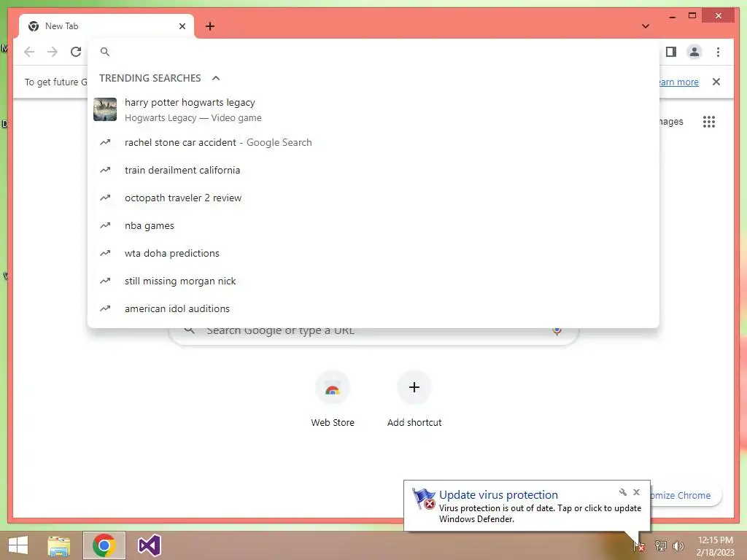Open the Images link

tap(671, 122)
